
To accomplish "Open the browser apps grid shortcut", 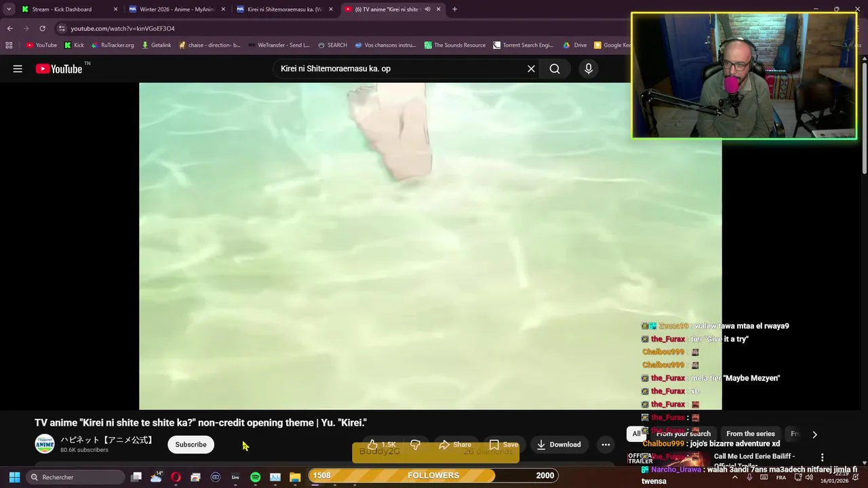I will [x=9, y=45].
